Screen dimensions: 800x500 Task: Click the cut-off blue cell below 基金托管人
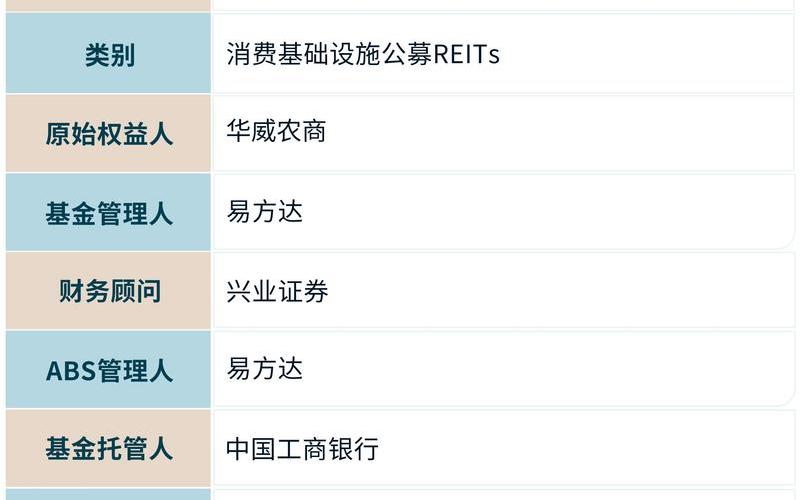(108, 494)
